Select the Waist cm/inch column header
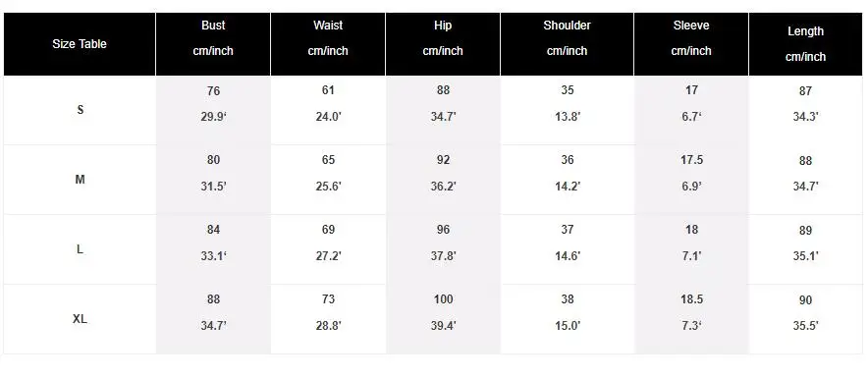Screen dimensions: 868x377 328,44
